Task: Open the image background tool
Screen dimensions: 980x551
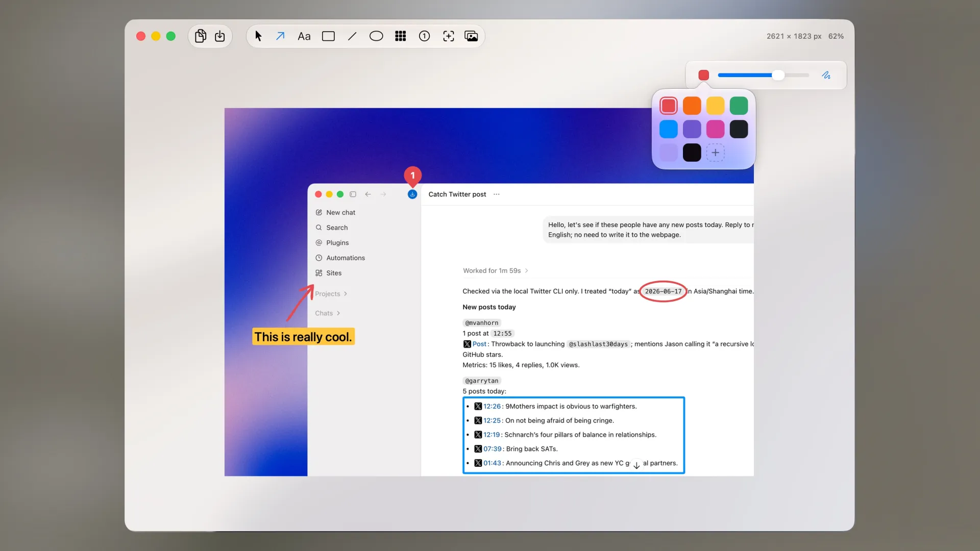Action: [x=471, y=36]
